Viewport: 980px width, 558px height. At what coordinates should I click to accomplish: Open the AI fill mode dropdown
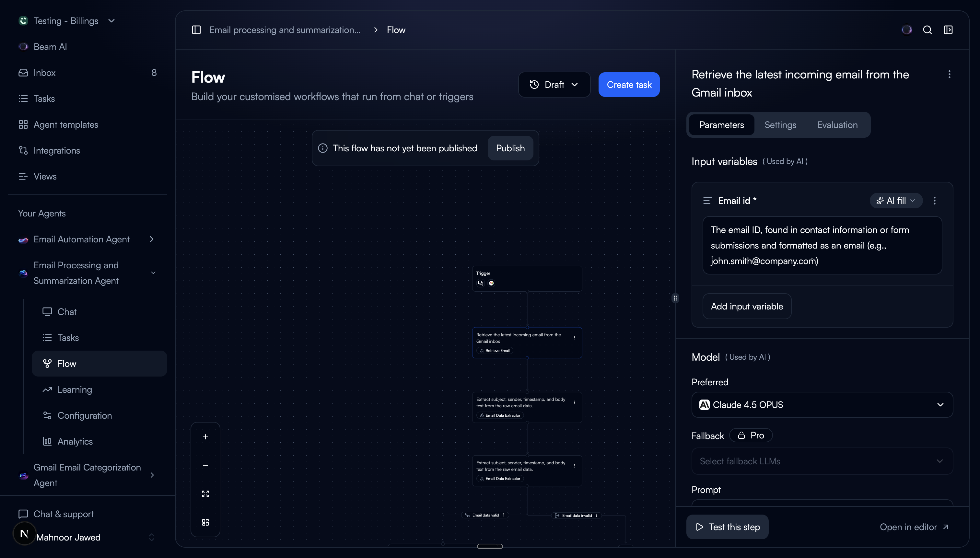(896, 201)
